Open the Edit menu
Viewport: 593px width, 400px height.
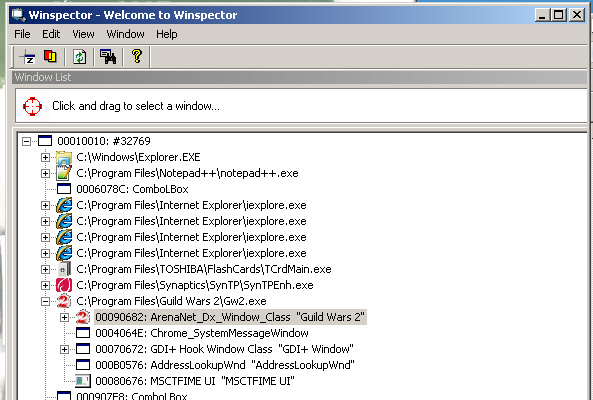[51, 34]
